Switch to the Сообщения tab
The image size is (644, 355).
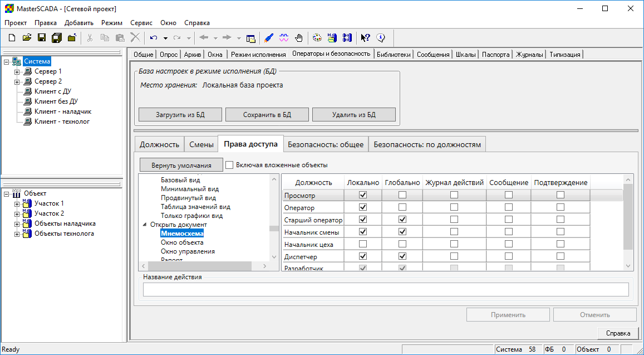point(433,54)
